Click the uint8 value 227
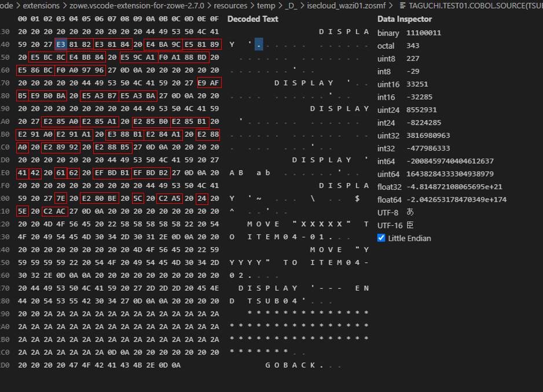Image resolution: width=543 pixels, height=392 pixels. (x=413, y=59)
